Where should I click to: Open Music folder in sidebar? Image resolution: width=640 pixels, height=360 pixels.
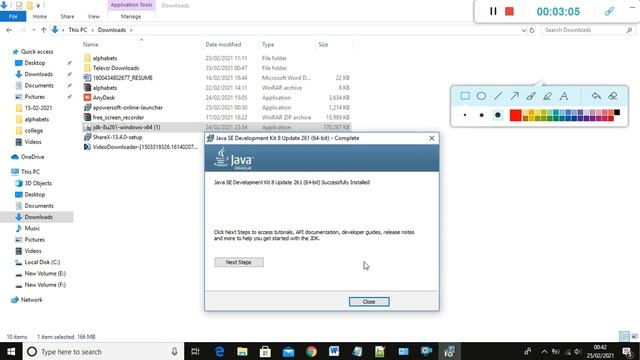tap(32, 228)
